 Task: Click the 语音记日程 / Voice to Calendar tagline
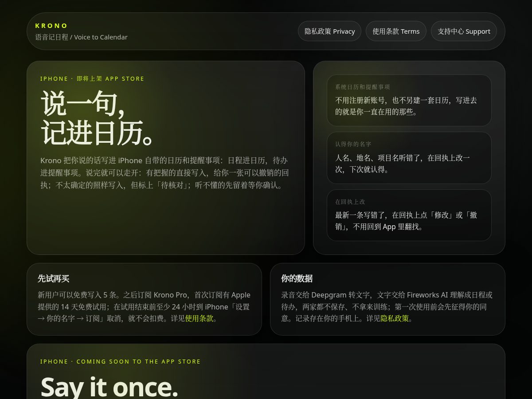click(81, 37)
